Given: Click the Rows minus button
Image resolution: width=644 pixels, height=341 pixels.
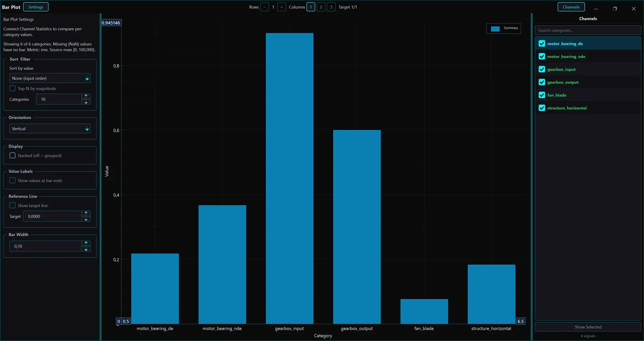Looking at the screenshot, I should click(x=264, y=7).
